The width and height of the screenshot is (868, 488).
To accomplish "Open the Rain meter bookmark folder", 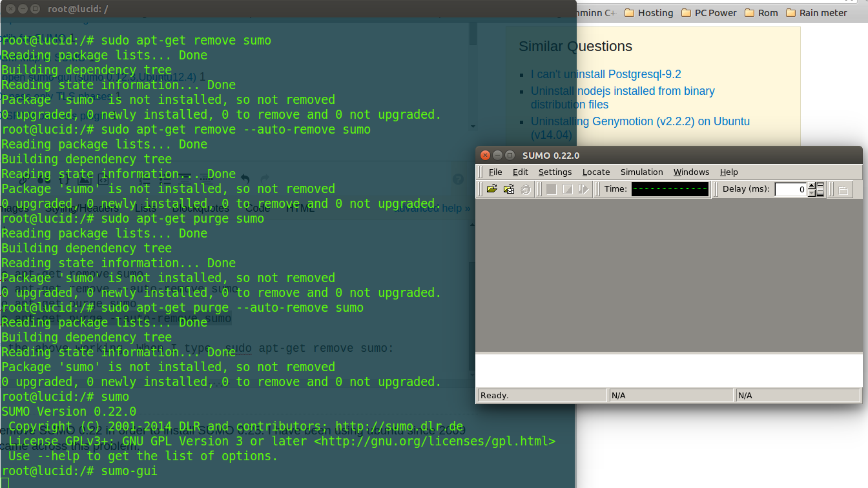I will 816,13.
